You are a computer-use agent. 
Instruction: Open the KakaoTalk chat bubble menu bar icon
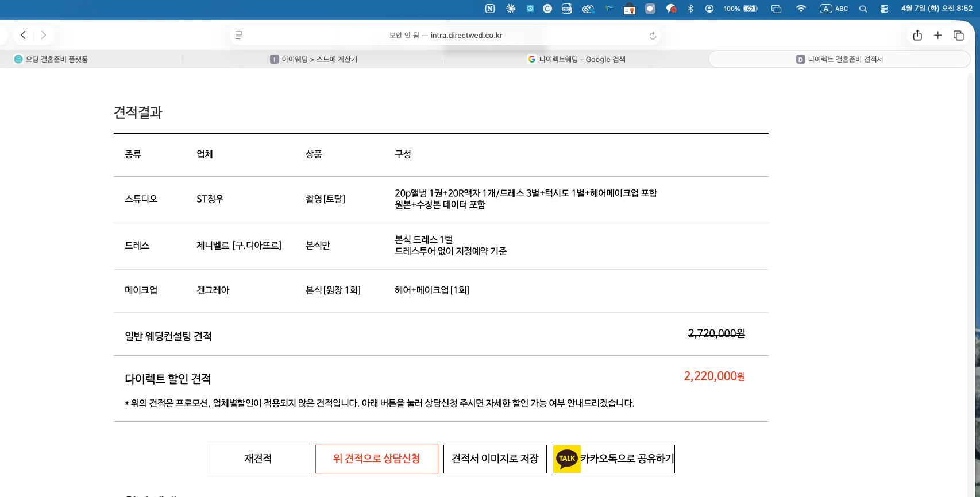point(671,9)
